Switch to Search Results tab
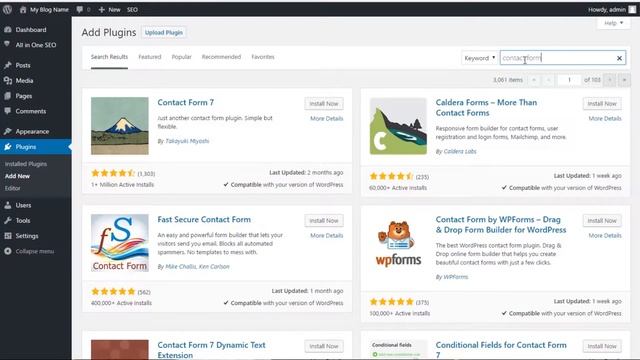 [109, 57]
